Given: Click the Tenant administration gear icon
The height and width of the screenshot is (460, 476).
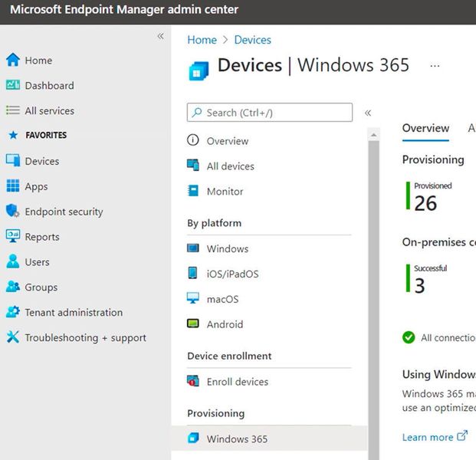Looking at the screenshot, I should coord(13,312).
